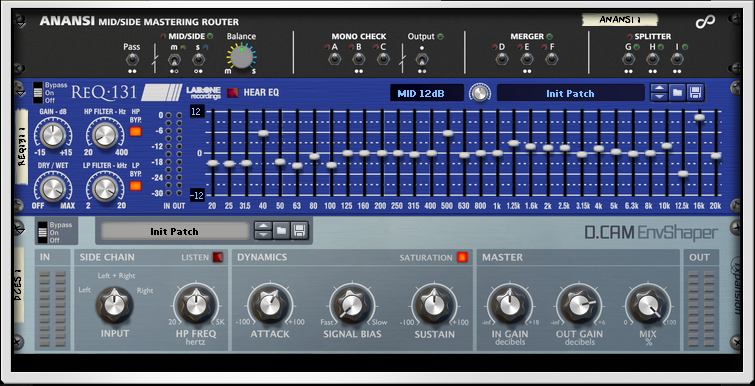Click the 12.5k band fader handle

(683, 174)
